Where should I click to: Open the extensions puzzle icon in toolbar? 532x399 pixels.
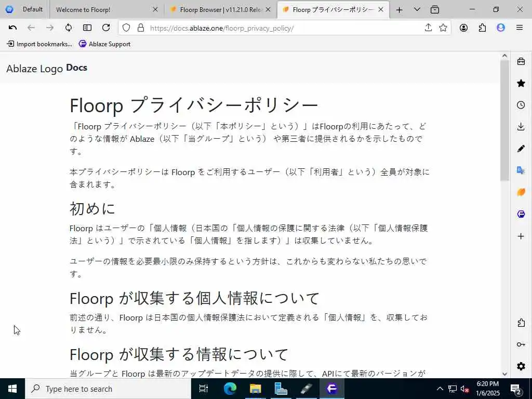point(482,28)
